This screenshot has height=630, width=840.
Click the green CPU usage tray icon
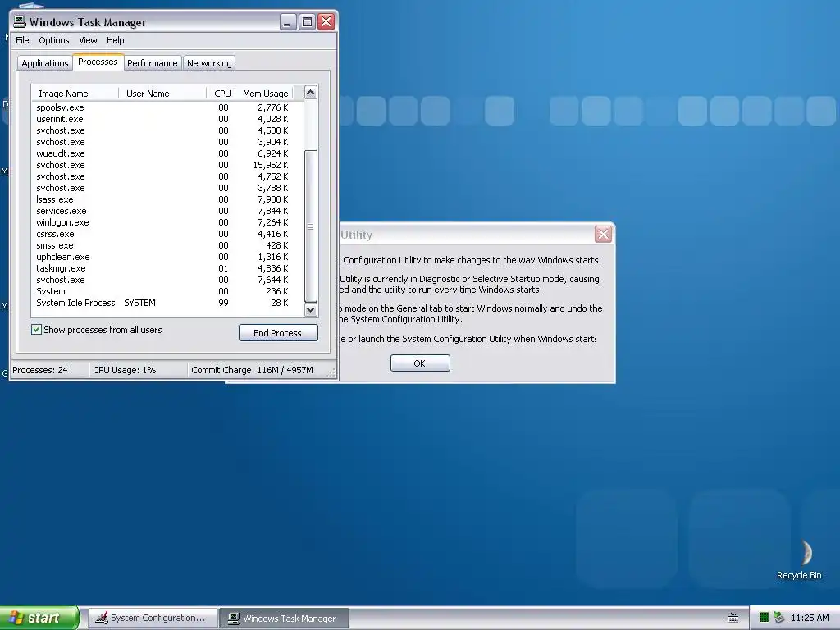[764, 618]
